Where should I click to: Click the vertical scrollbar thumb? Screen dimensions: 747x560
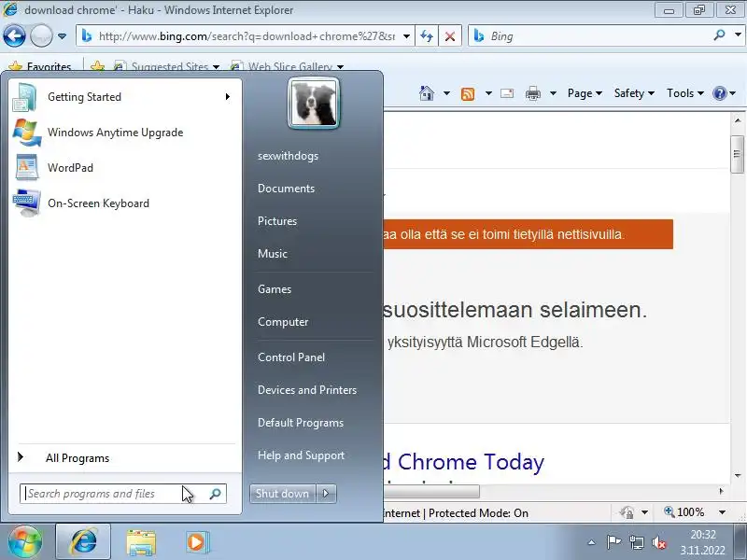coord(737,154)
